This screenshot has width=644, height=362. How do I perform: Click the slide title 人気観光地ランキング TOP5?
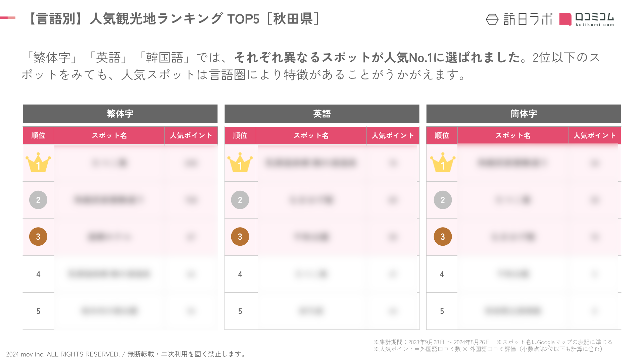point(174,19)
